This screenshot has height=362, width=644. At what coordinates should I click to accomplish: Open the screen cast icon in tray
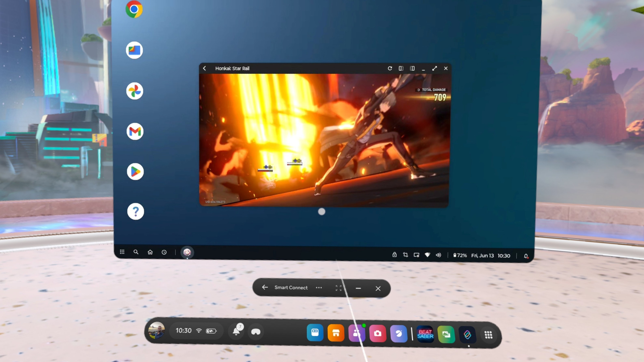coord(416,255)
